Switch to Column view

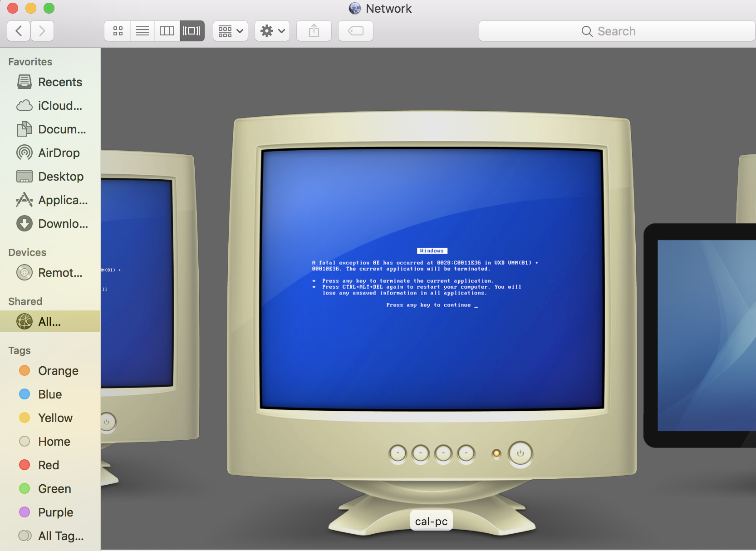pyautogui.click(x=167, y=31)
